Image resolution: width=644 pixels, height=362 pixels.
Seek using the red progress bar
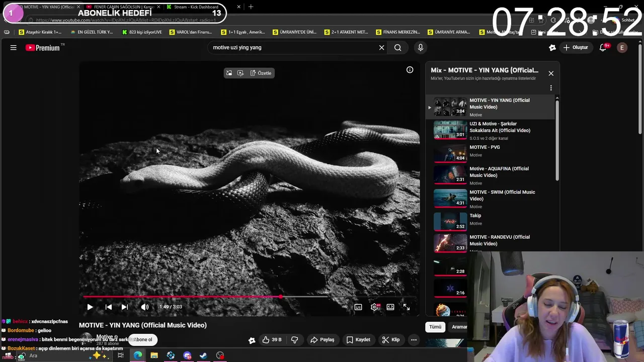(249, 297)
